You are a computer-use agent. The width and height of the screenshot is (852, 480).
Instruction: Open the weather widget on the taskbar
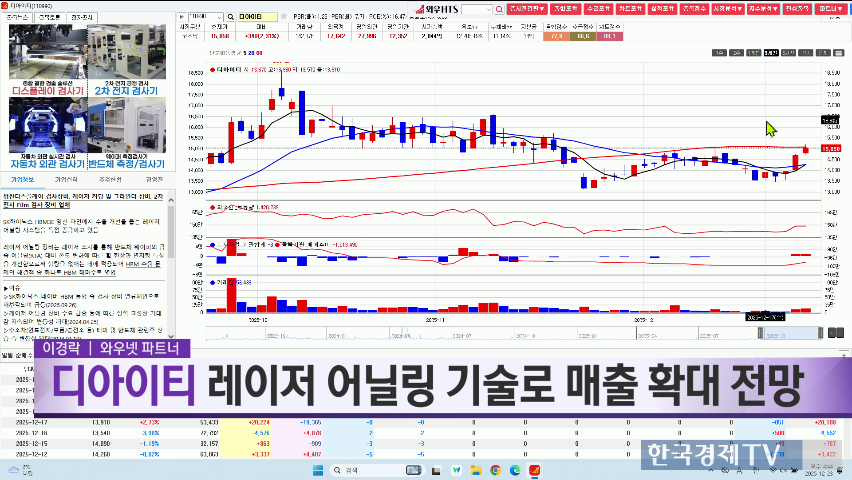click(x=16, y=468)
